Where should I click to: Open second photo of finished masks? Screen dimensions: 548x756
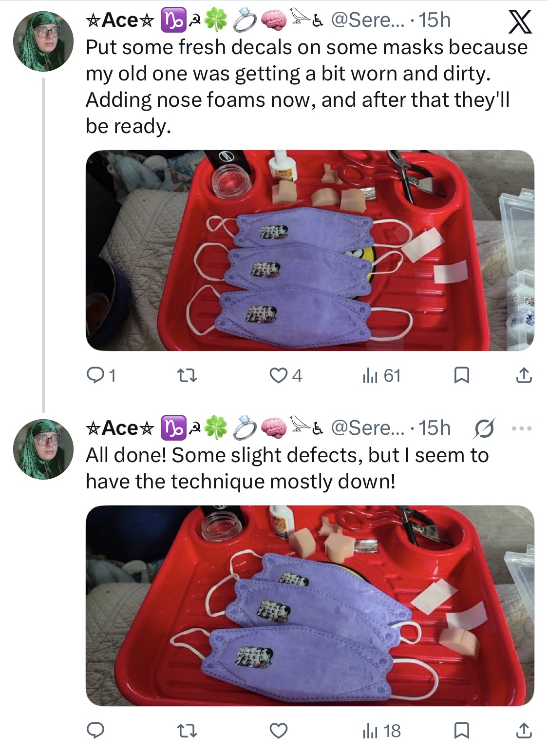tap(310, 606)
